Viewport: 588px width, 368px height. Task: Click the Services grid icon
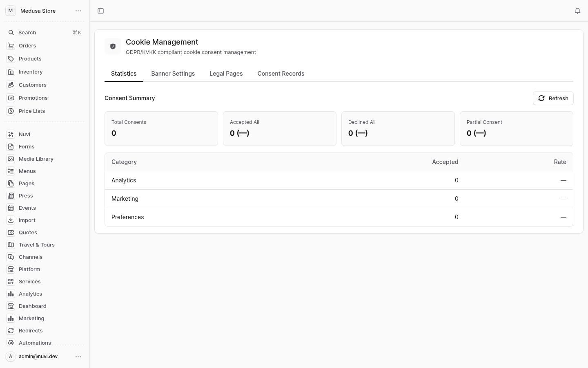pyautogui.click(x=11, y=282)
